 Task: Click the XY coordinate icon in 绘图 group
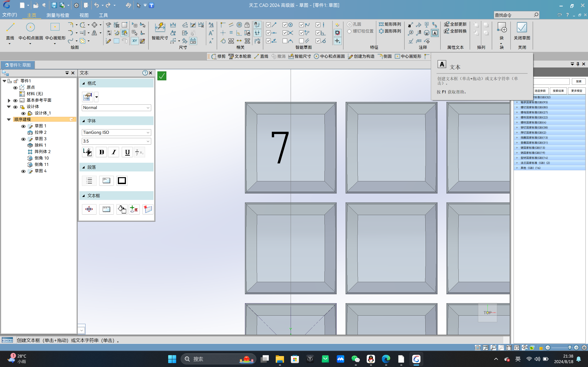[134, 41]
